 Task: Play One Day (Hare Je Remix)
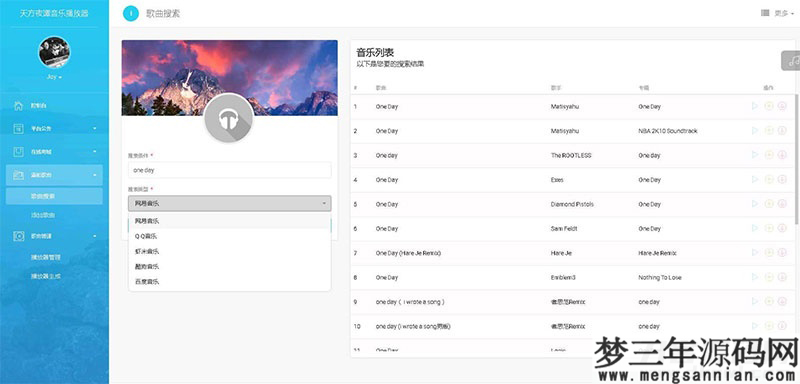point(755,253)
